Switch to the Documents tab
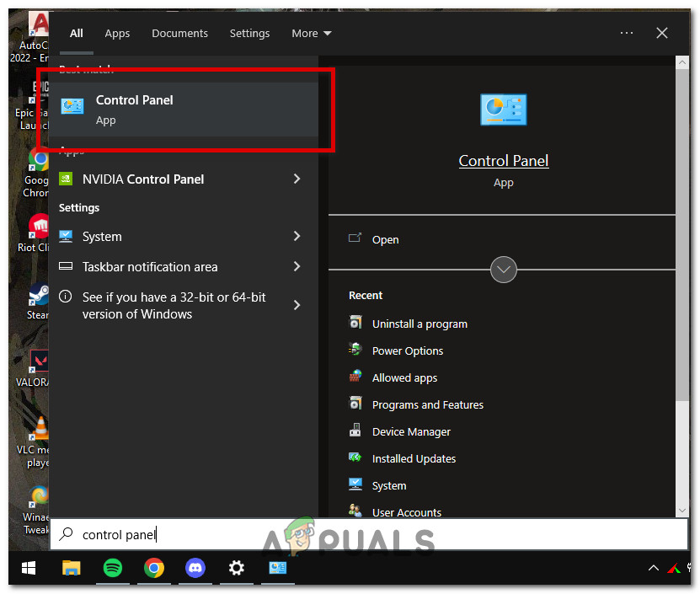 pos(179,33)
